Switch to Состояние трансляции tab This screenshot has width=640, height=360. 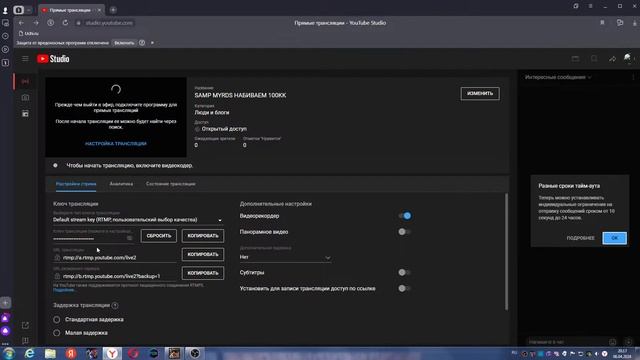pos(171,184)
